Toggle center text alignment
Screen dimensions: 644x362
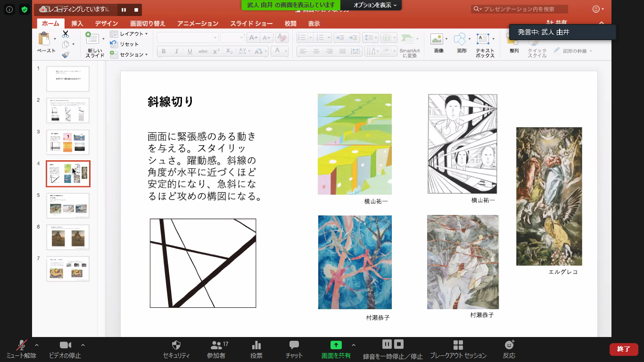(x=316, y=51)
